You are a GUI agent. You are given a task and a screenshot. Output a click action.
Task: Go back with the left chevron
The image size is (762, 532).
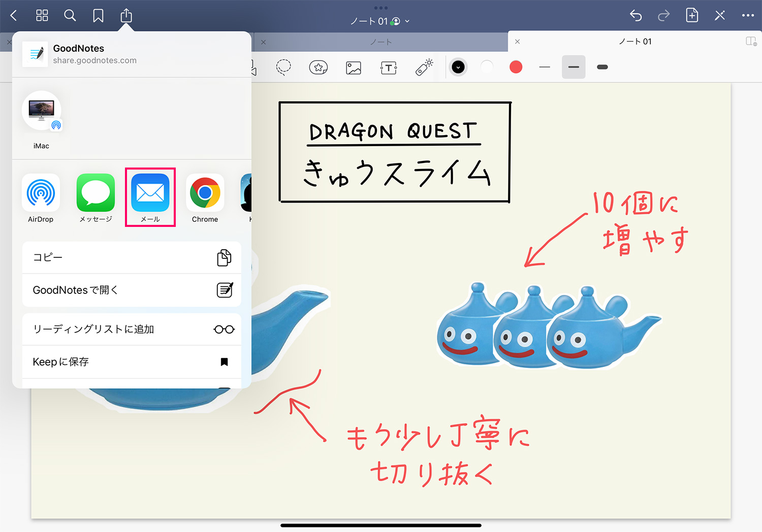tap(14, 16)
